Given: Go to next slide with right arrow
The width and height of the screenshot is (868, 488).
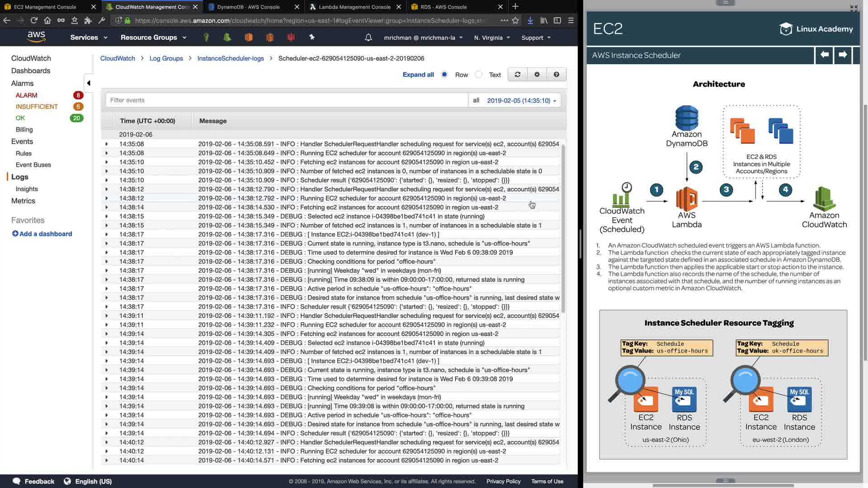Looking at the screenshot, I should click(x=842, y=55).
